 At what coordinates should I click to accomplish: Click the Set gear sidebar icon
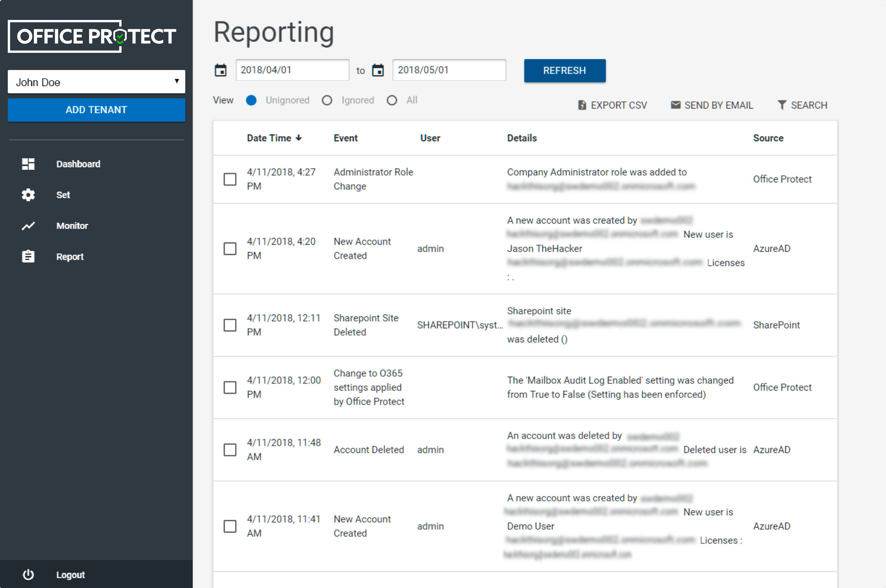(28, 195)
